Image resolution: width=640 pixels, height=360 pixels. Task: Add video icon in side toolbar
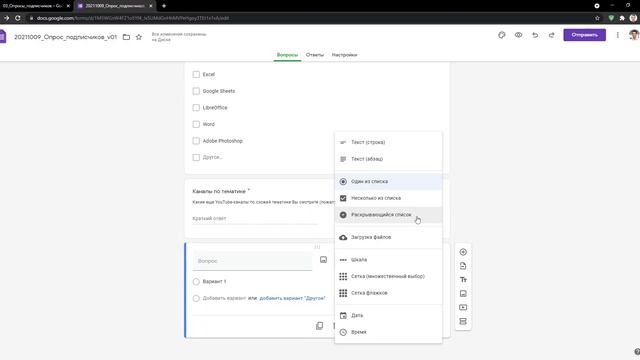(x=463, y=307)
